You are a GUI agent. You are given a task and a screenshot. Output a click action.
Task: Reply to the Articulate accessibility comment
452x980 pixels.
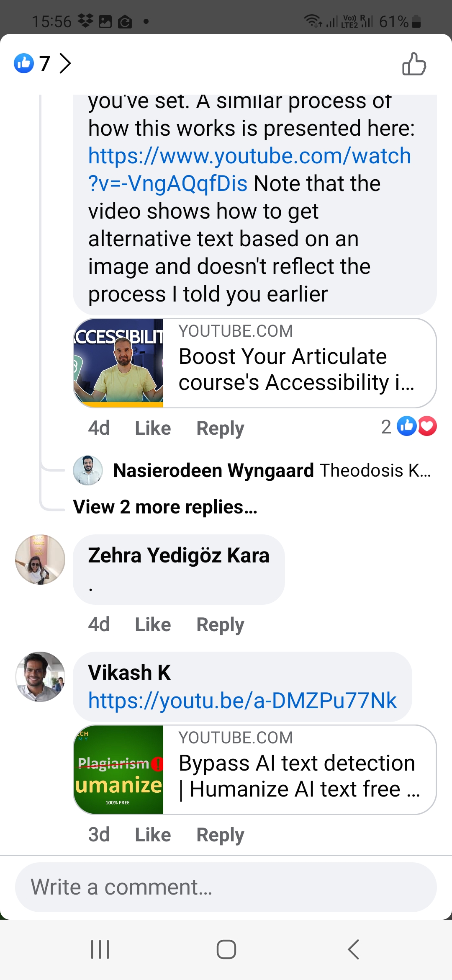point(220,428)
